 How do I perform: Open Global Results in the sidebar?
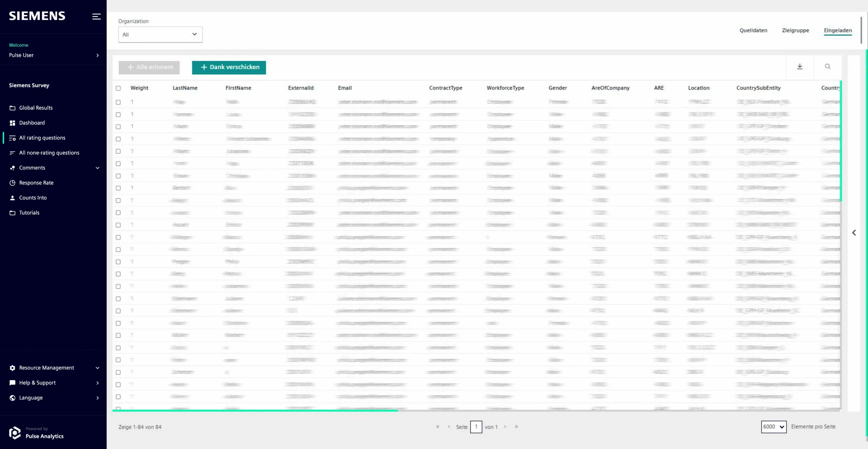click(x=36, y=108)
